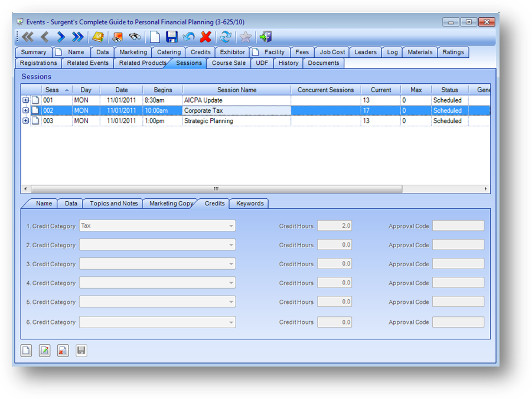Expand session 002 Corporate Tax row
The width and height of the screenshot is (532, 399).
click(25, 110)
